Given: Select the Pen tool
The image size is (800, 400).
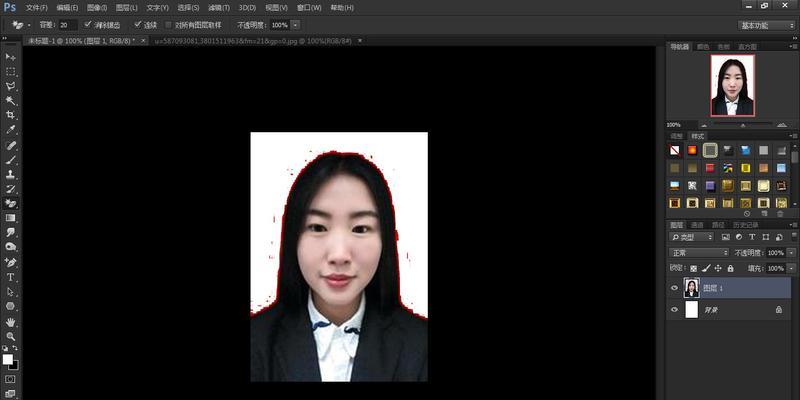Looking at the screenshot, I should (10, 262).
